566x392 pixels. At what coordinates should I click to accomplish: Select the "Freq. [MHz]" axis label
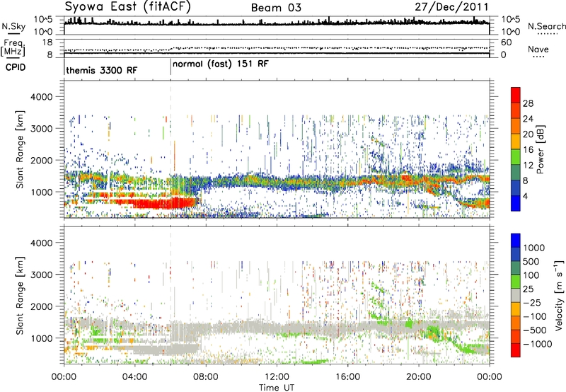coord(13,47)
